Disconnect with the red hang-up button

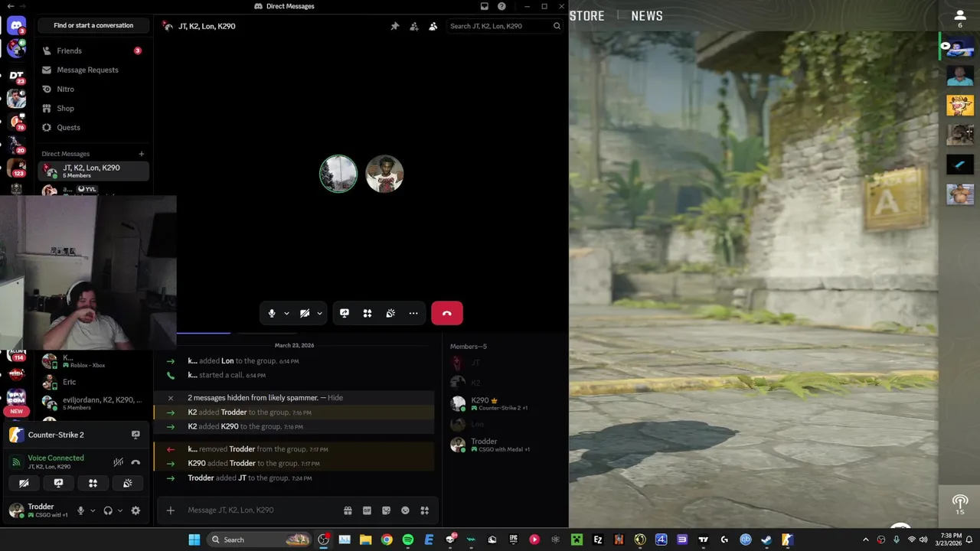[447, 313]
